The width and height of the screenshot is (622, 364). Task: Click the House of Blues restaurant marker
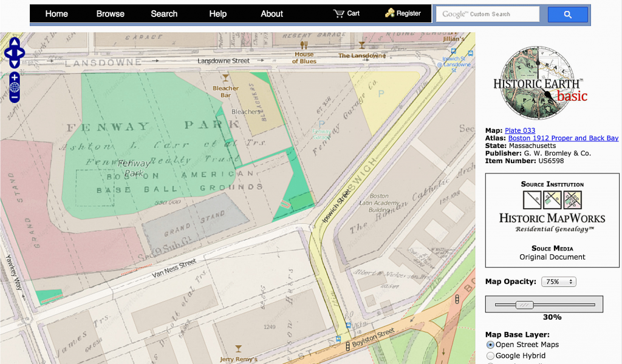304,45
